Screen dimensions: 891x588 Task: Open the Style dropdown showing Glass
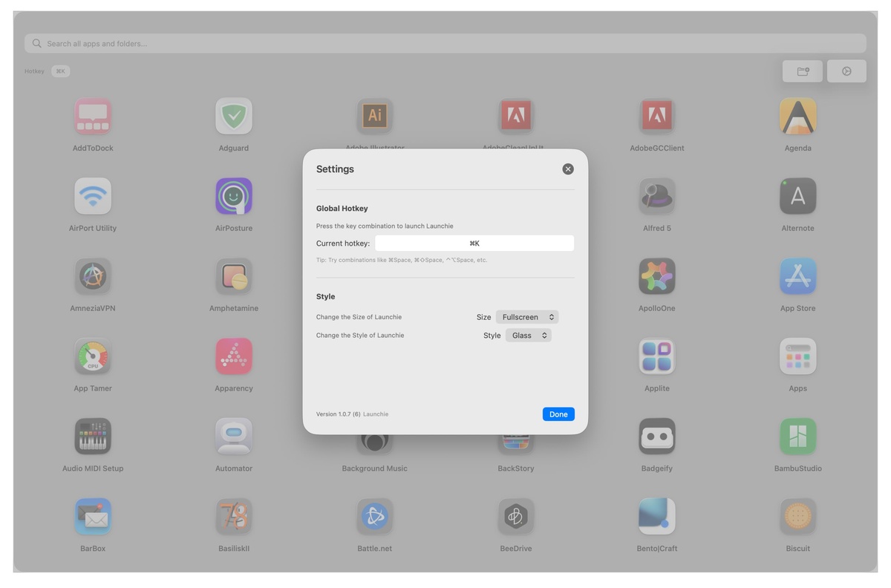tap(529, 336)
